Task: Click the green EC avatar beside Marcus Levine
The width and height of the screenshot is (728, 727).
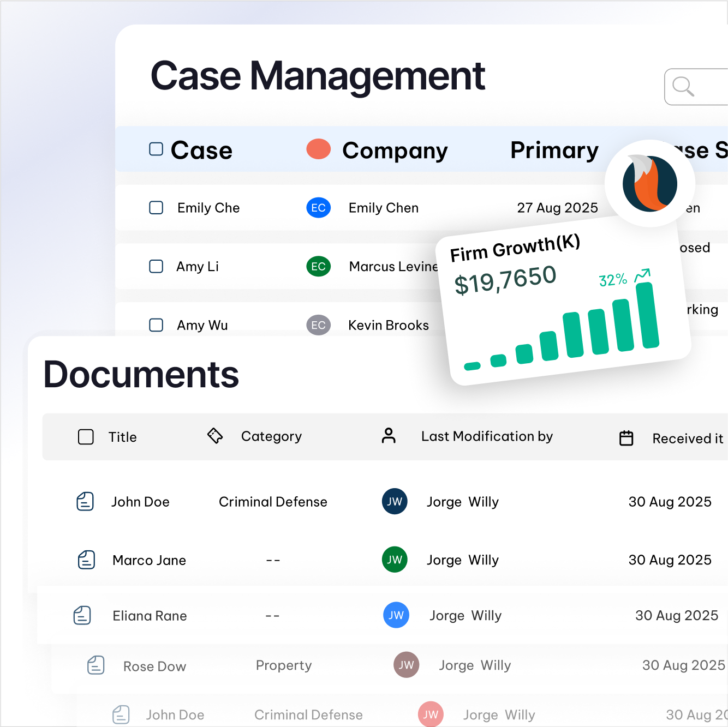Action: pos(319,267)
